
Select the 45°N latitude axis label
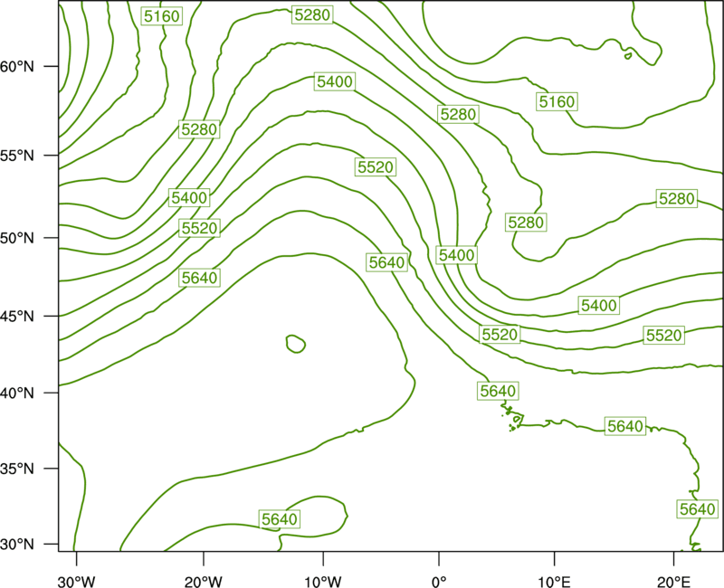click(x=17, y=317)
